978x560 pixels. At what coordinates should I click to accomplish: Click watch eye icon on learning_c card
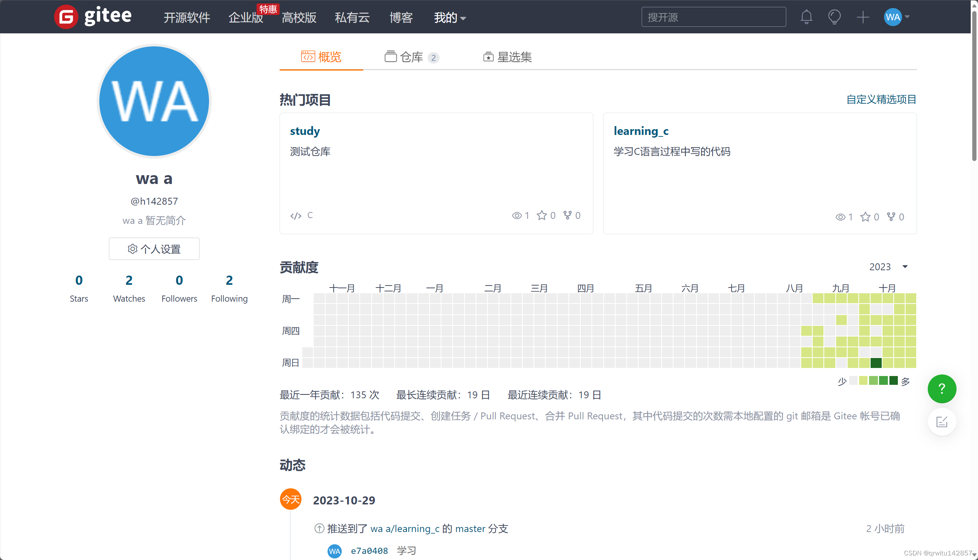(840, 217)
